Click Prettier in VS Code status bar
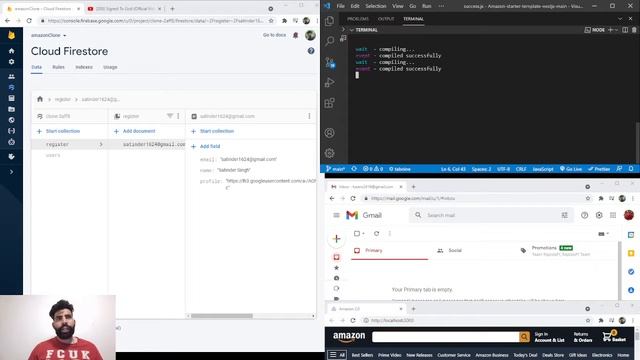The image size is (640, 360). click(x=599, y=169)
